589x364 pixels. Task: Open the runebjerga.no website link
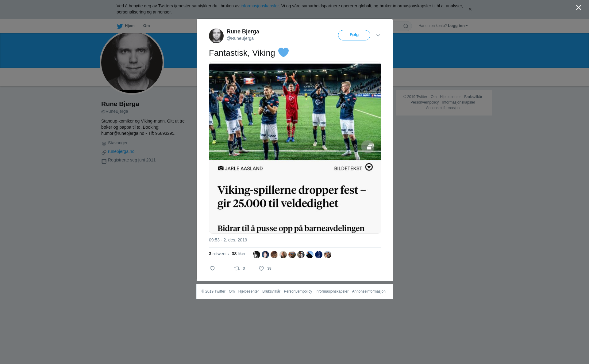[x=121, y=151]
